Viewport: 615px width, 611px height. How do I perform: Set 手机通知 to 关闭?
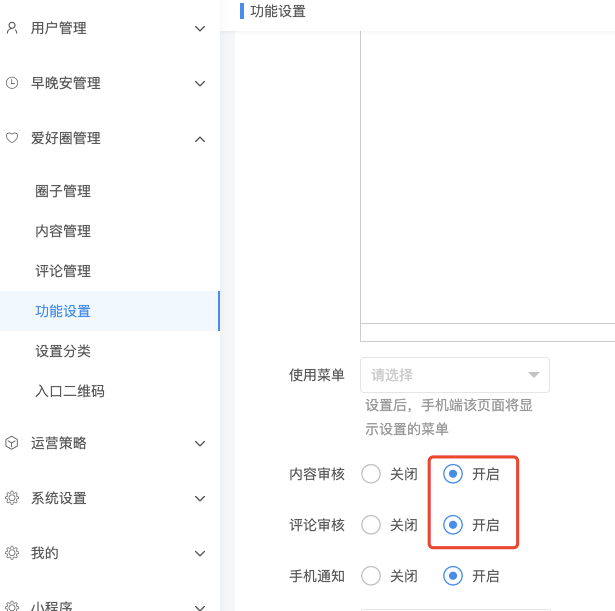(371, 576)
